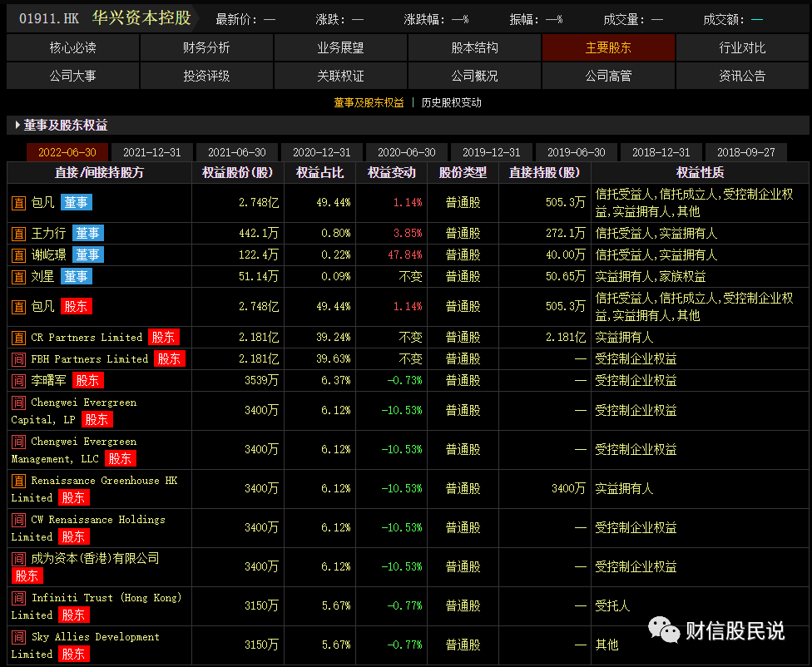The image size is (812, 667).
Task: Select the 主要股东 tab
Action: tap(608, 47)
